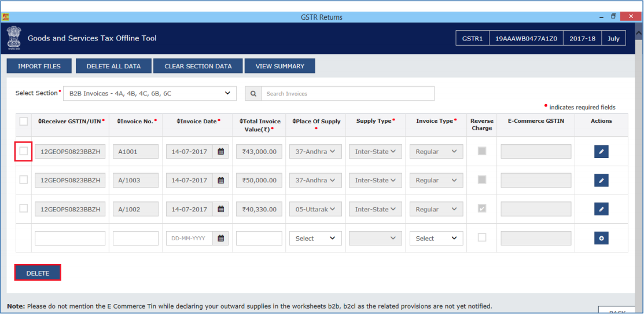Add new invoice row with plus icon

click(x=601, y=238)
